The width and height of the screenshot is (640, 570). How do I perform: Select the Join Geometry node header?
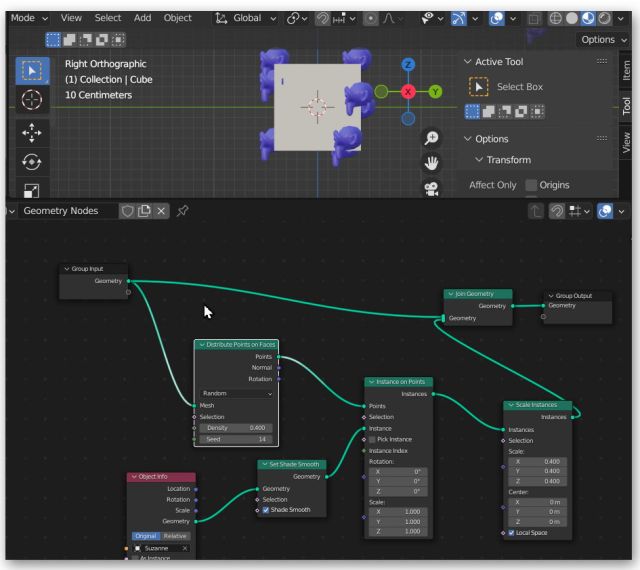click(x=478, y=294)
